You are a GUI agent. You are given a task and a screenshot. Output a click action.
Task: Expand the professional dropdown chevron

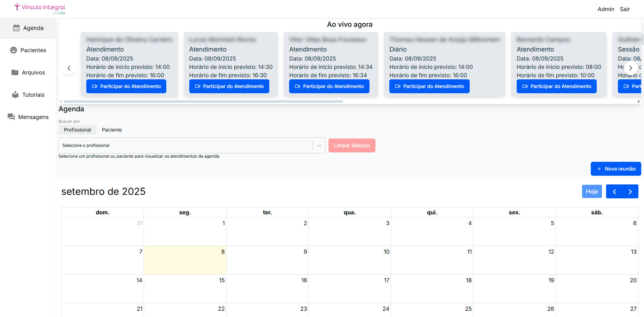[319, 145]
